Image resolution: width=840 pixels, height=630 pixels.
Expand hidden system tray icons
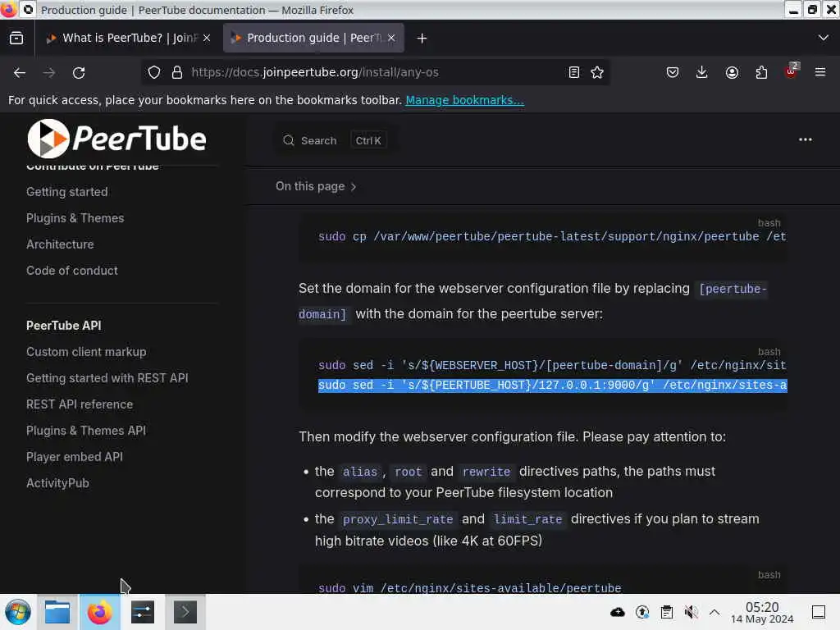tap(714, 612)
